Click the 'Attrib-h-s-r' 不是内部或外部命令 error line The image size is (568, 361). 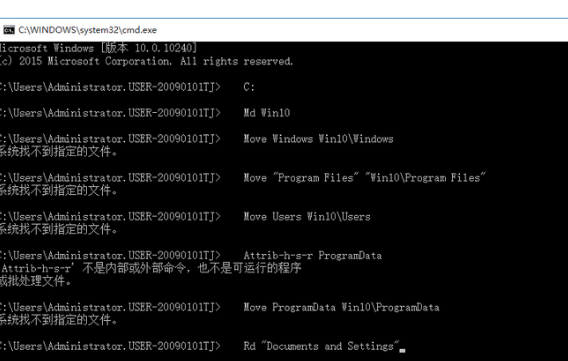(151, 268)
